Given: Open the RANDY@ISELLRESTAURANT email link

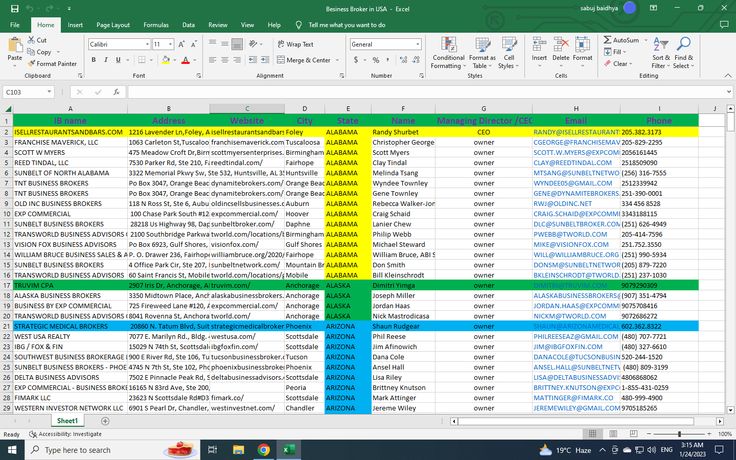Looking at the screenshot, I should click(x=576, y=132).
